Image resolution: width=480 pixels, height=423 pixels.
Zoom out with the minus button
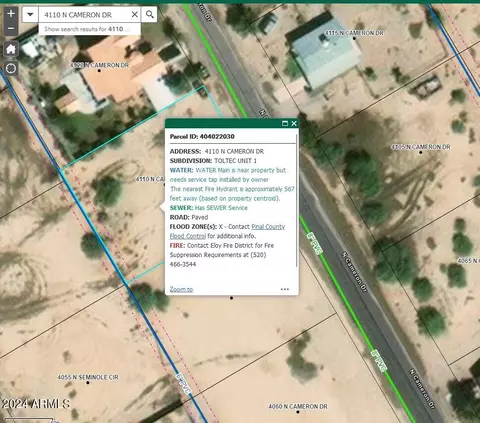pyautogui.click(x=11, y=28)
